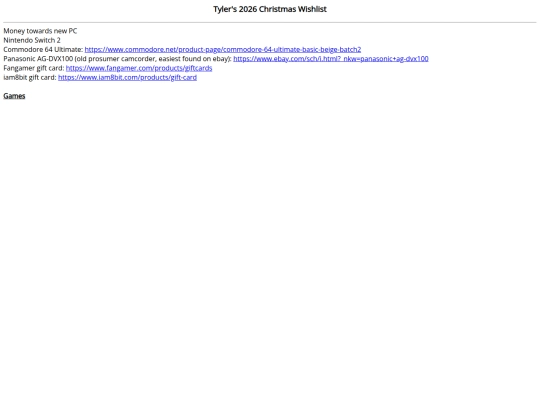The height and width of the screenshot is (405, 540).
Task: Click the 'iam8bit gift card:' label
Action: [x=30, y=77]
